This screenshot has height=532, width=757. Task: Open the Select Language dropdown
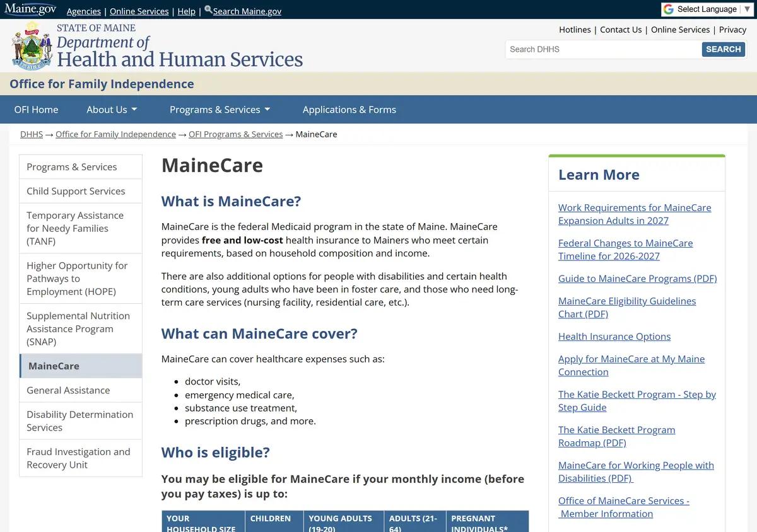(x=707, y=9)
